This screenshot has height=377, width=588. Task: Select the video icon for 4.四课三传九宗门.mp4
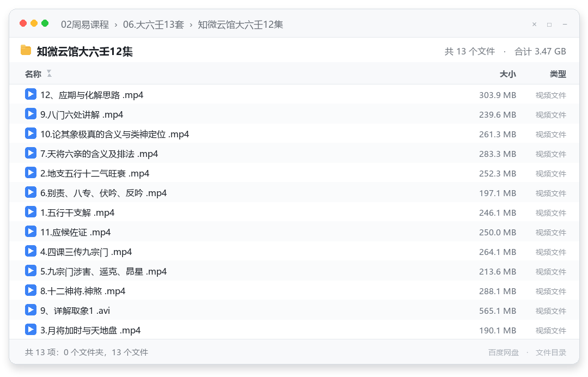30,251
